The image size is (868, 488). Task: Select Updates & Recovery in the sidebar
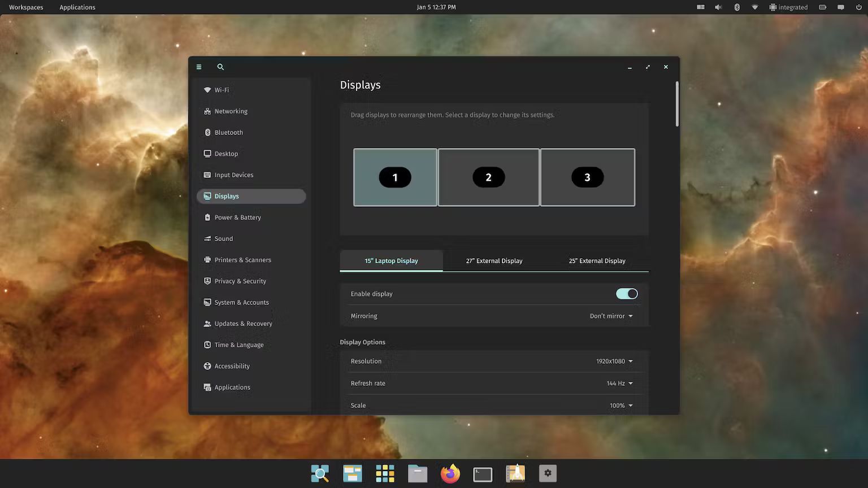click(243, 323)
